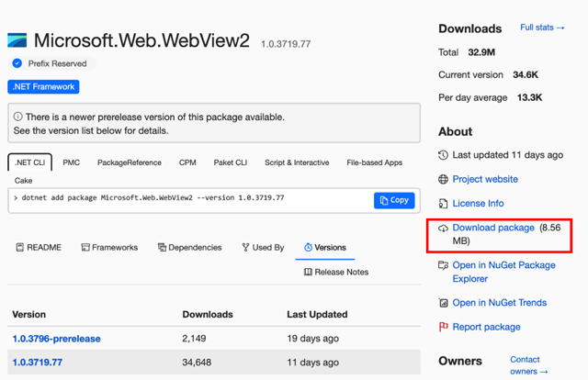Click the dotnet CLI command text field
Screen dimensions: 588x380
(x=184, y=198)
